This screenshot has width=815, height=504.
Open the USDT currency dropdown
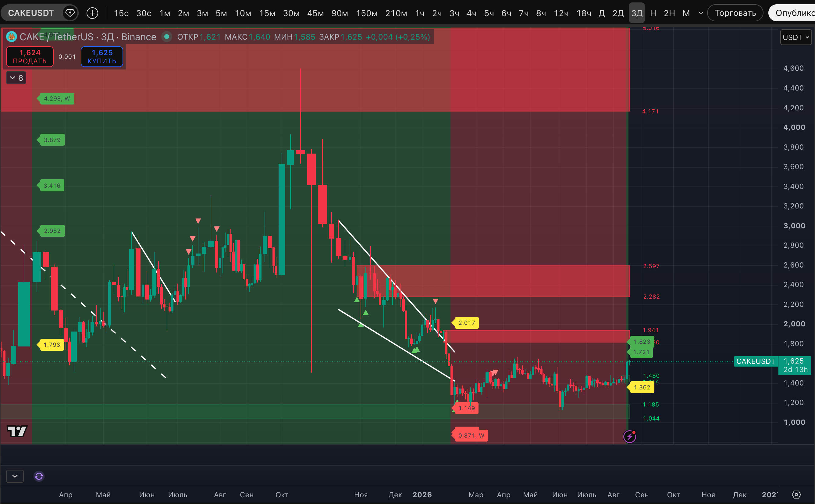[796, 37]
